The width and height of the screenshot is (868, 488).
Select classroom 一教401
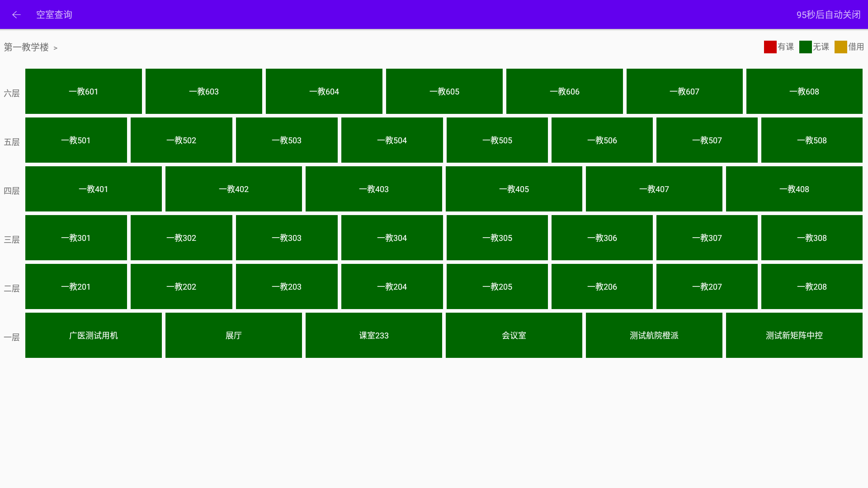(94, 189)
